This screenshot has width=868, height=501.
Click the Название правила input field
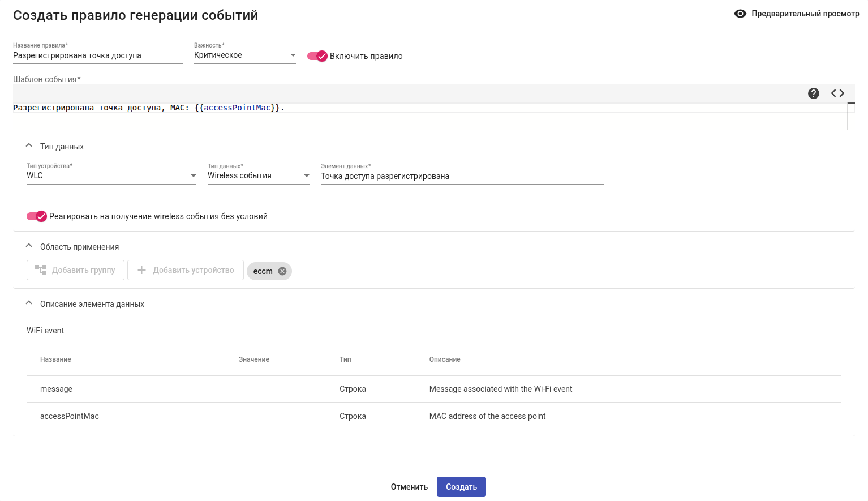click(97, 56)
